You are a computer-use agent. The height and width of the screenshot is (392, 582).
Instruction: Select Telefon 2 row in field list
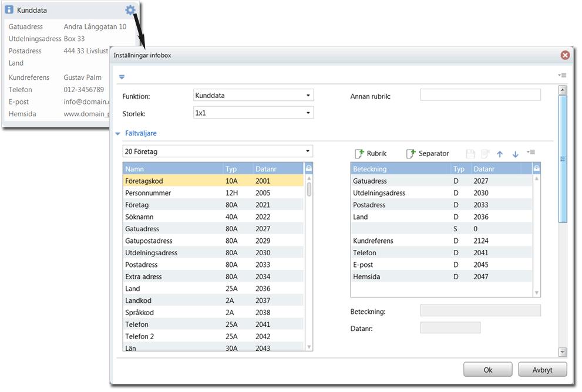tap(213, 336)
